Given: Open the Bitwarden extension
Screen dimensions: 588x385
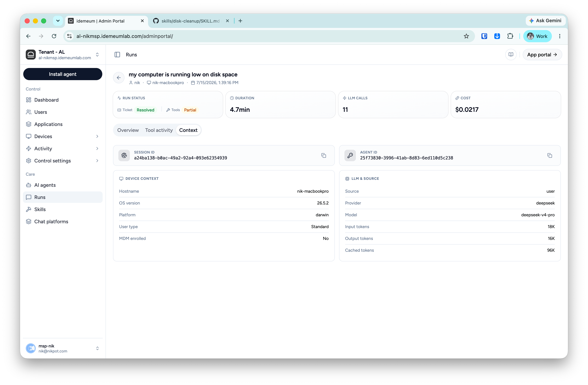Looking at the screenshot, I should [484, 36].
